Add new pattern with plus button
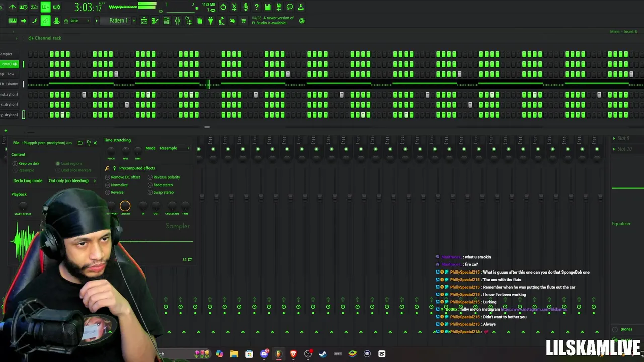The height and width of the screenshot is (362, 644). click(x=134, y=21)
